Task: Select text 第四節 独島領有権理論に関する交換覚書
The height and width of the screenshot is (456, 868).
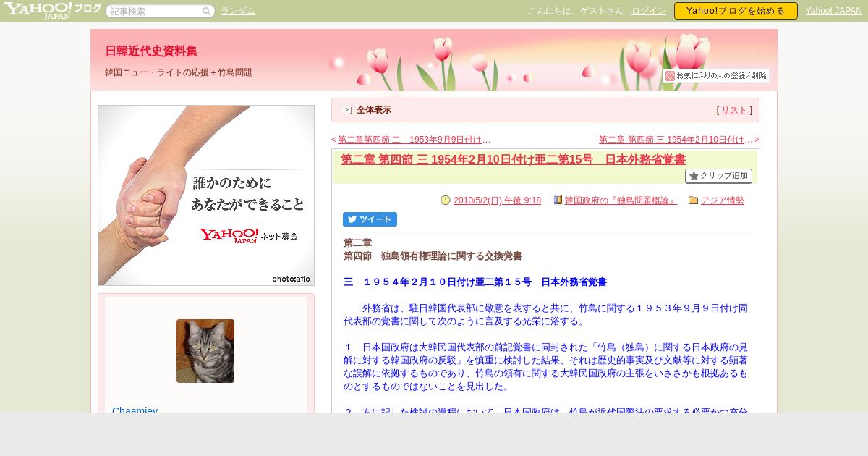Action: 433,256
